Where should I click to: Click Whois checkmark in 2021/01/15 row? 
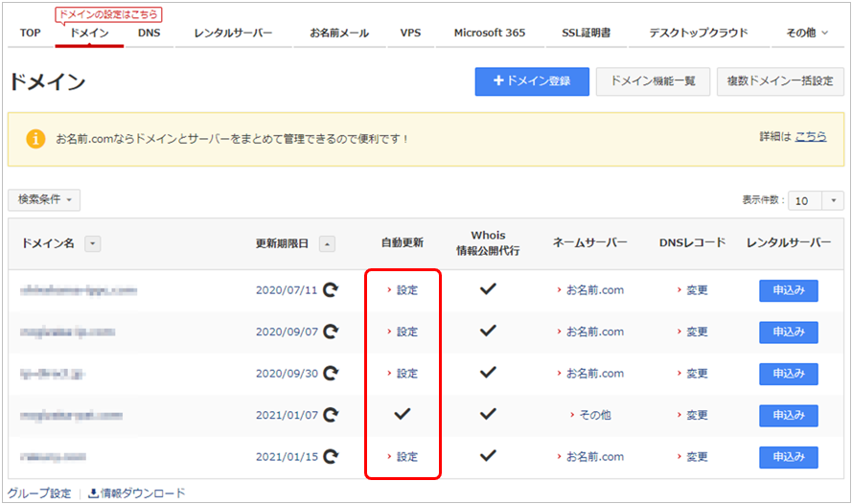click(x=488, y=456)
